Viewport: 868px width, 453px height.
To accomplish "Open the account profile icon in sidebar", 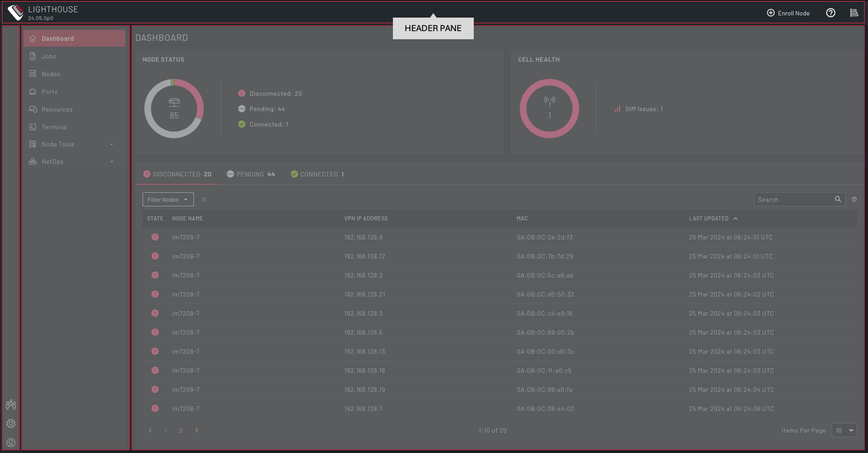I will 11,443.
